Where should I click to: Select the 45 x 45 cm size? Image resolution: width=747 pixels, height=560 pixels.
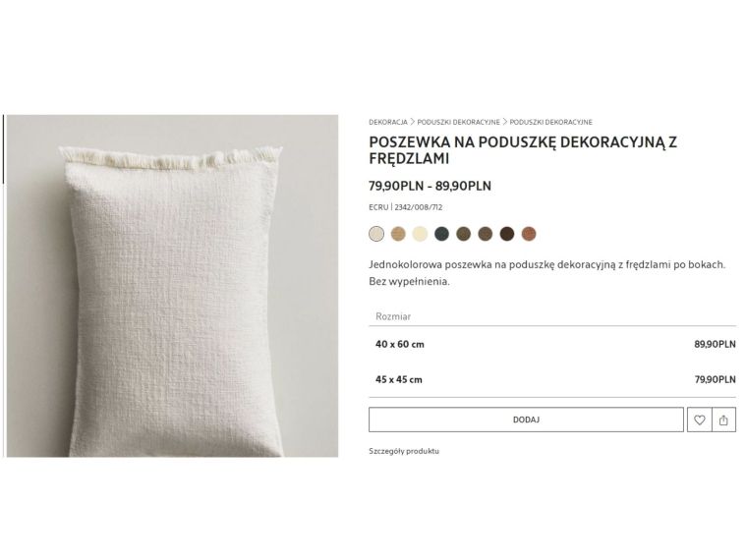coord(552,379)
